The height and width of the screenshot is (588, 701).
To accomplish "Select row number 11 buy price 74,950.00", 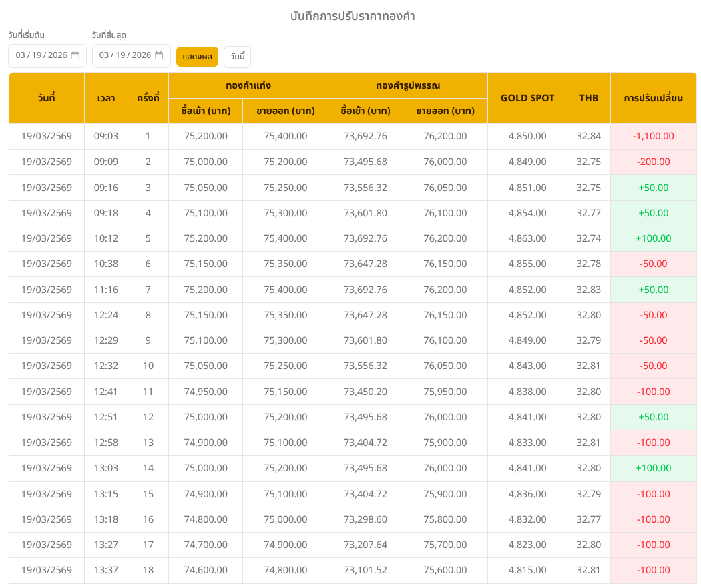I will (206, 392).
